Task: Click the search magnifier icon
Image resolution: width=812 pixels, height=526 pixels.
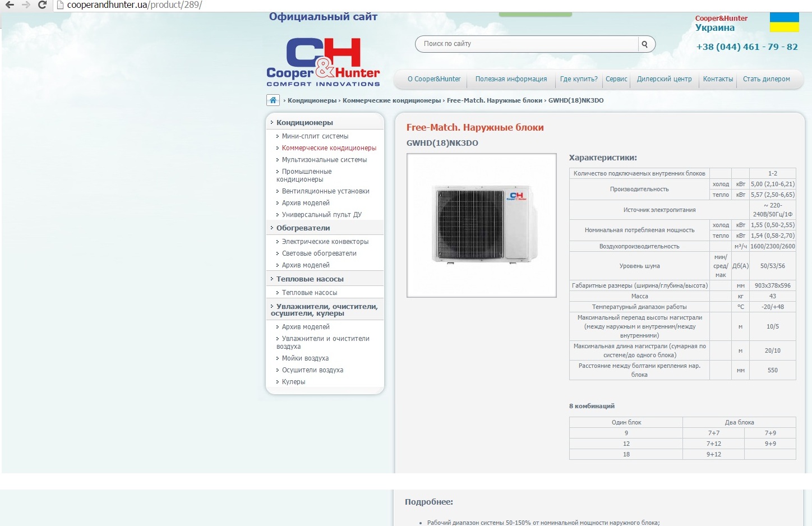Action: 645,44
